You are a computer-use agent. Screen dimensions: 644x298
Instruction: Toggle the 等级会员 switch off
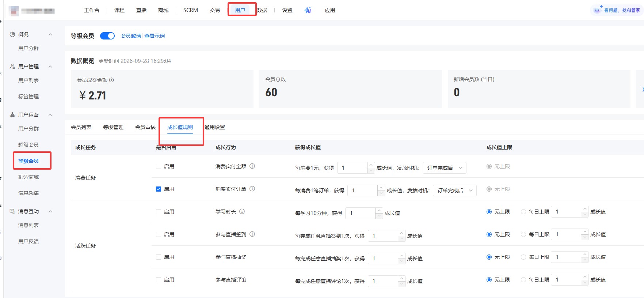pos(107,36)
